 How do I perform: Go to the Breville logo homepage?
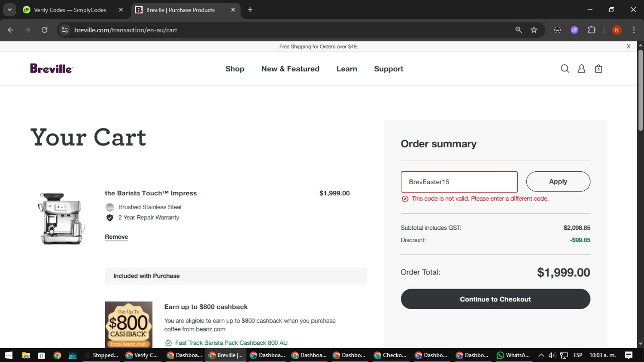pos(51,69)
